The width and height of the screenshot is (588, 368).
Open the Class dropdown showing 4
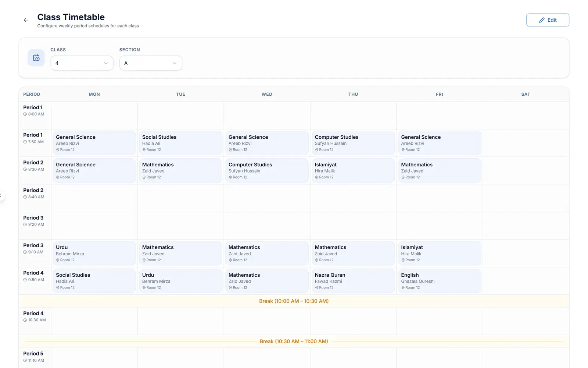82,63
